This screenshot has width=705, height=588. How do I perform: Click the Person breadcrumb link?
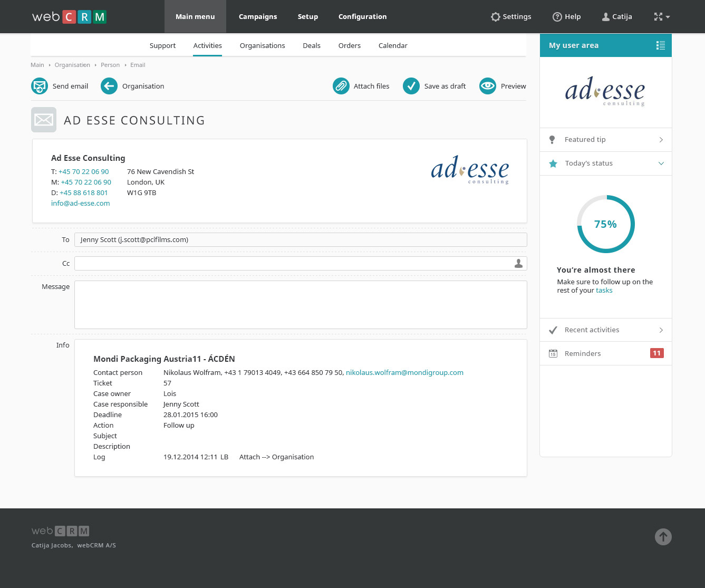pos(110,65)
